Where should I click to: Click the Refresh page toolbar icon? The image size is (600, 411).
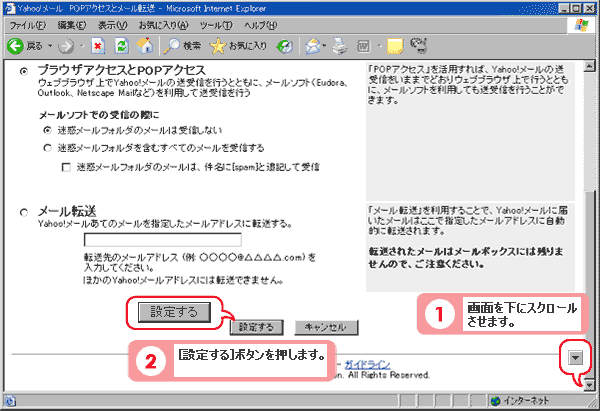click(121, 46)
